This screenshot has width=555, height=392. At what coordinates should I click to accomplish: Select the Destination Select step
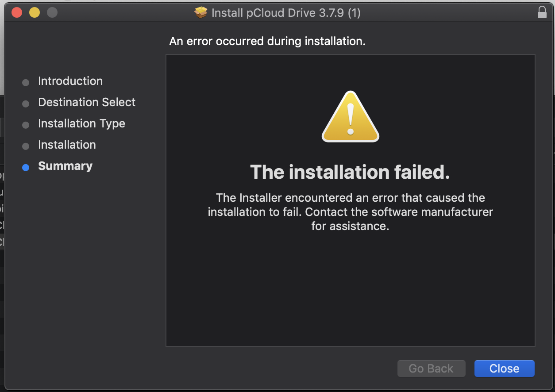[x=87, y=102]
